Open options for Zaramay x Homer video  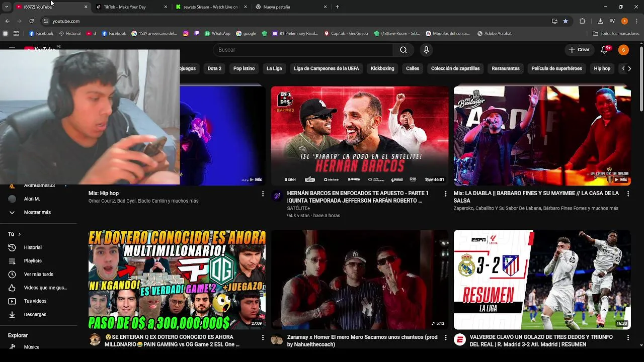(445, 337)
